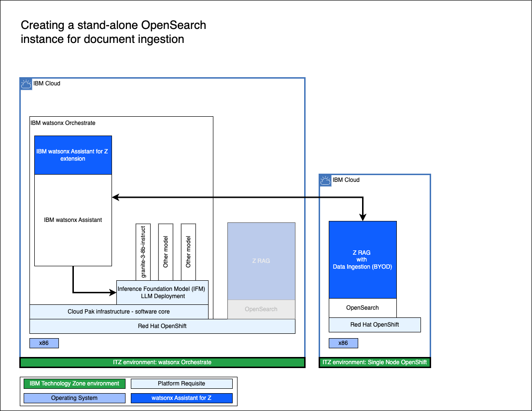The height and width of the screenshot is (411, 532).
Task: Select the Platform Requisite legend swatch
Action: 182,384
